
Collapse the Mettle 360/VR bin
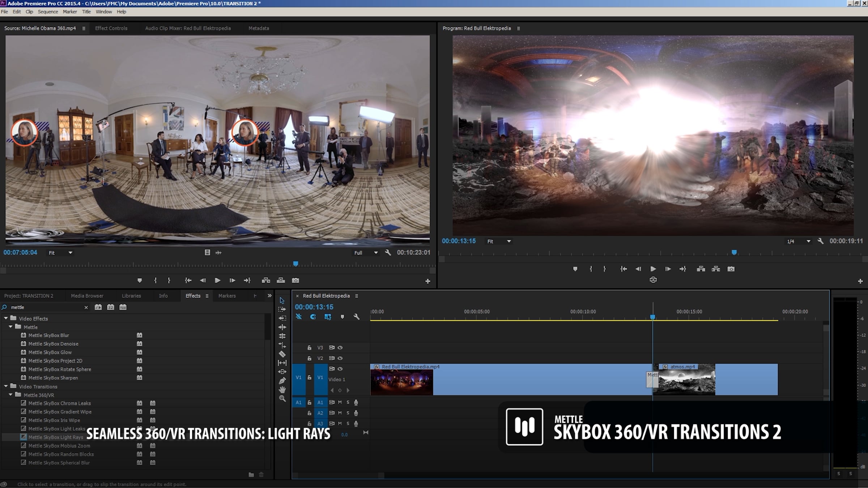tap(10, 395)
